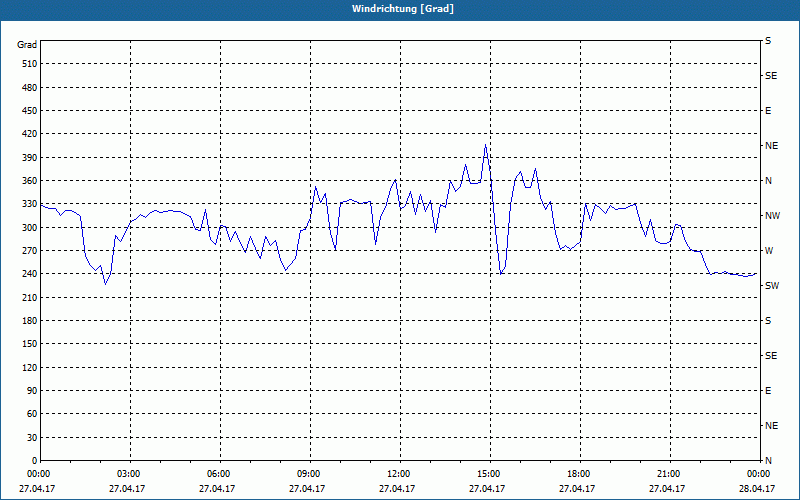Click the 09:00 time label
Viewport: 800px width, 500px height.
click(x=308, y=473)
